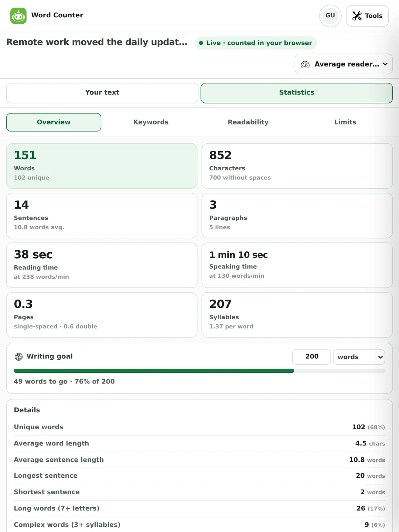Open the GU user avatar
Image resolution: width=399 pixels, height=532 pixels.
pos(330,16)
